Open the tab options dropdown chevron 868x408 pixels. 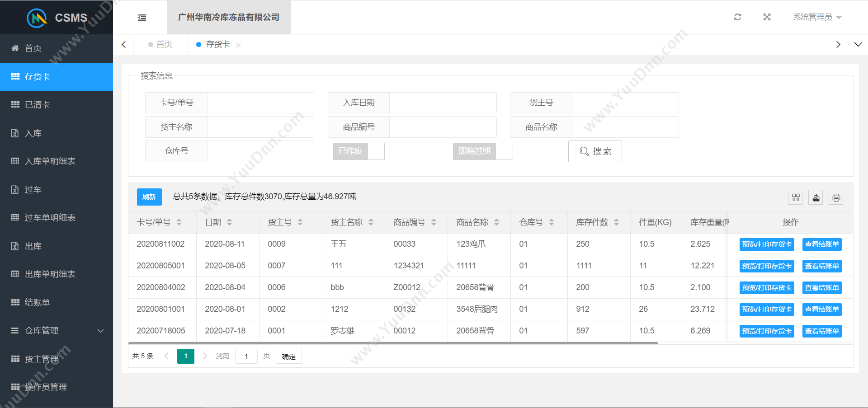pos(858,44)
